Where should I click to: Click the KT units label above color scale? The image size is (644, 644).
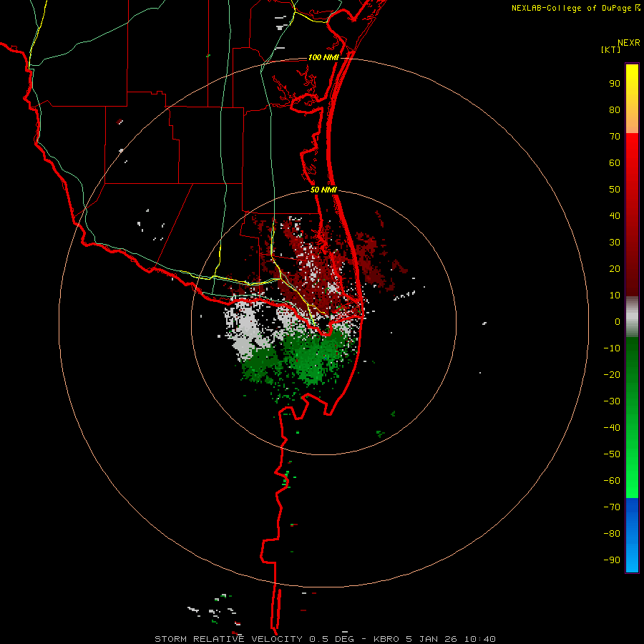(610, 49)
